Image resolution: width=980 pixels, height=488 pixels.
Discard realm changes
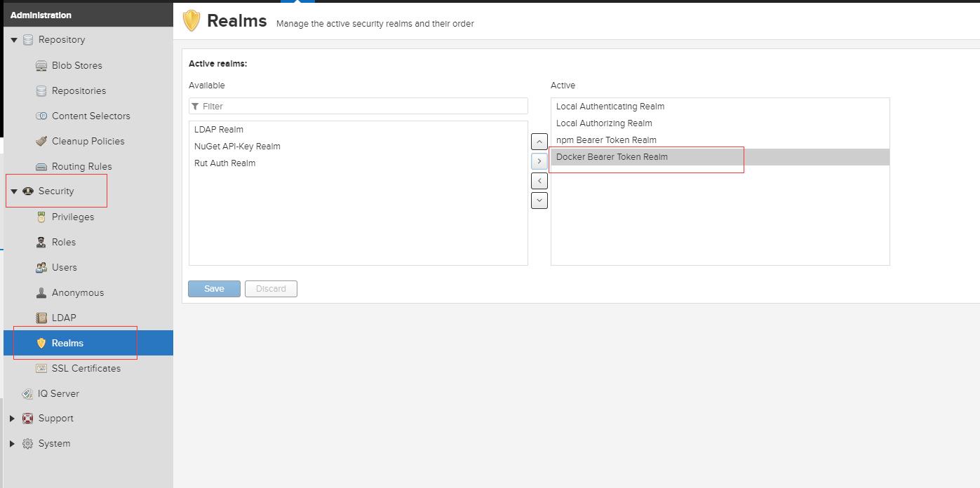click(271, 289)
